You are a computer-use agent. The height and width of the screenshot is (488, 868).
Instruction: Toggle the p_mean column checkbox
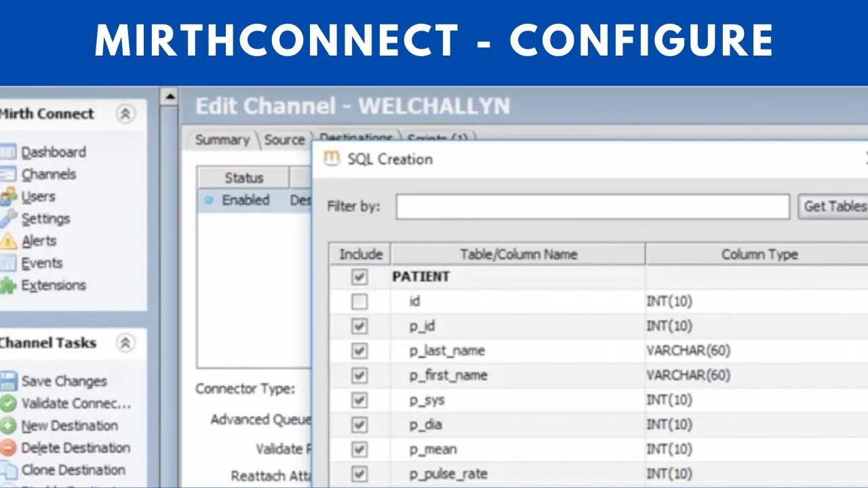(360, 449)
